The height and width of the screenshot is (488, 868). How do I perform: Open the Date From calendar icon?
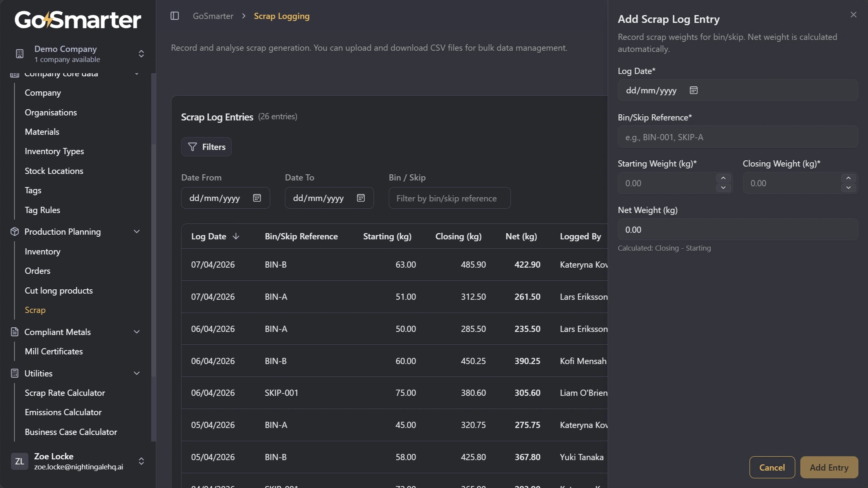(x=257, y=198)
